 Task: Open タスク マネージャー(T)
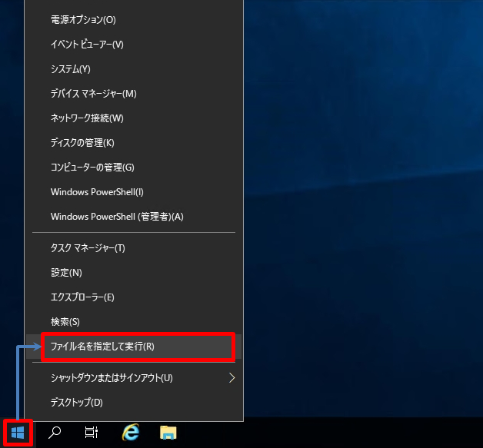point(134,248)
